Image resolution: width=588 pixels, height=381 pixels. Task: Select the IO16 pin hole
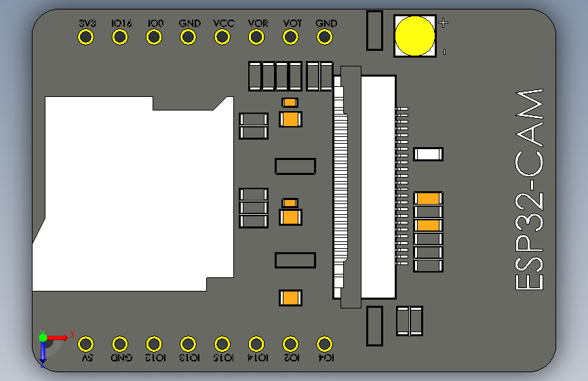(120, 37)
